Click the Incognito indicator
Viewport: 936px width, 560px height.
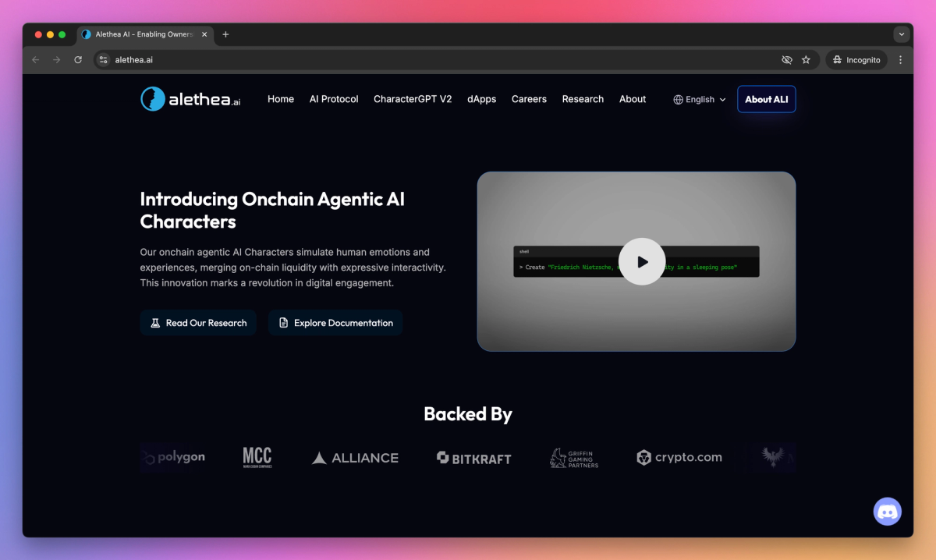[x=856, y=59]
